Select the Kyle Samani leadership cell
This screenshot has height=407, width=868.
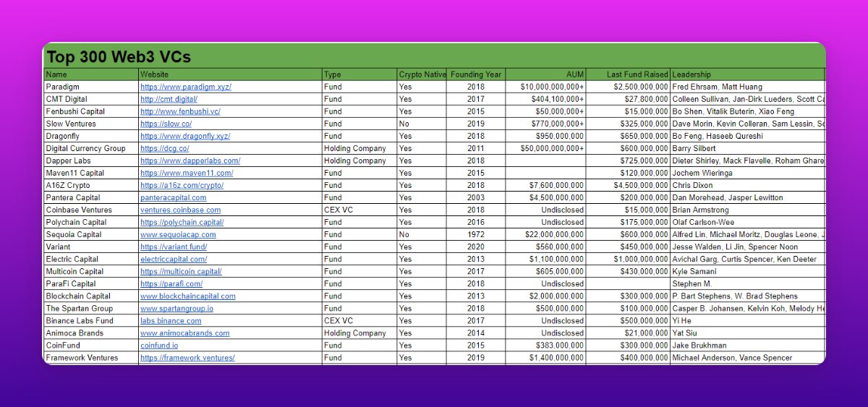click(x=748, y=271)
